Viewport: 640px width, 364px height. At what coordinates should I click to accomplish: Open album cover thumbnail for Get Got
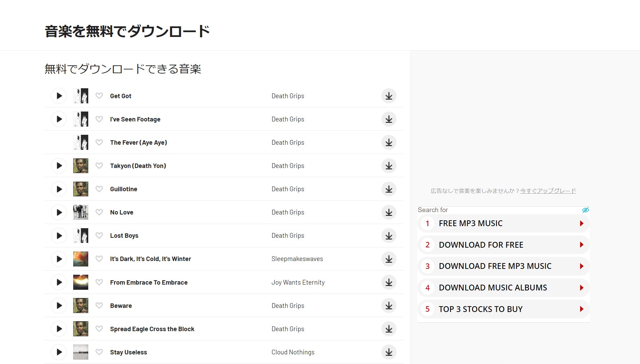click(81, 96)
